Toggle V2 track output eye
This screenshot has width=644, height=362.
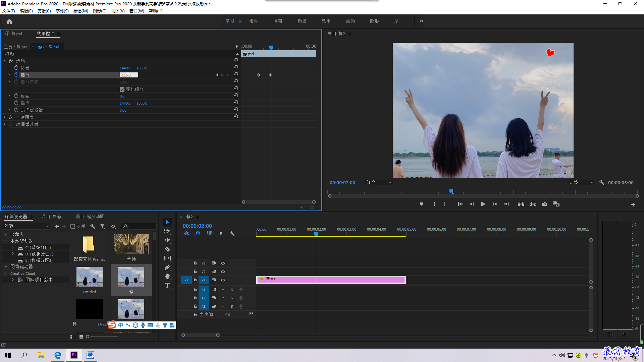[223, 271]
